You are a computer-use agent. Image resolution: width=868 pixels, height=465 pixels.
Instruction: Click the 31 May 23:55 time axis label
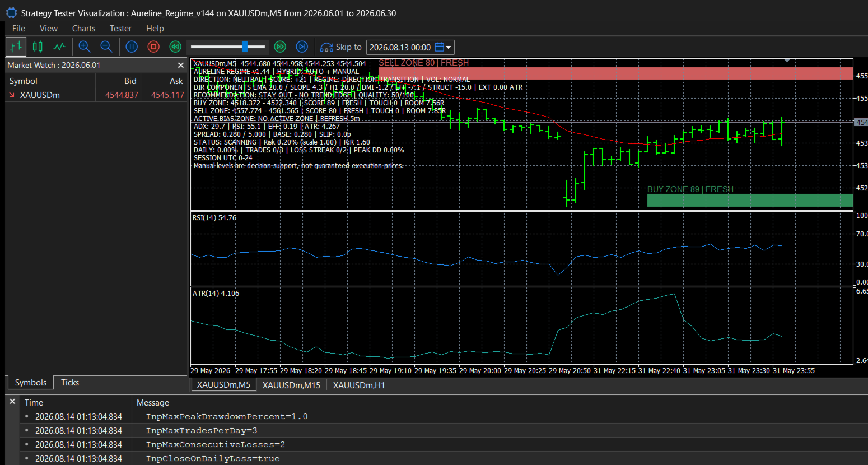click(794, 371)
